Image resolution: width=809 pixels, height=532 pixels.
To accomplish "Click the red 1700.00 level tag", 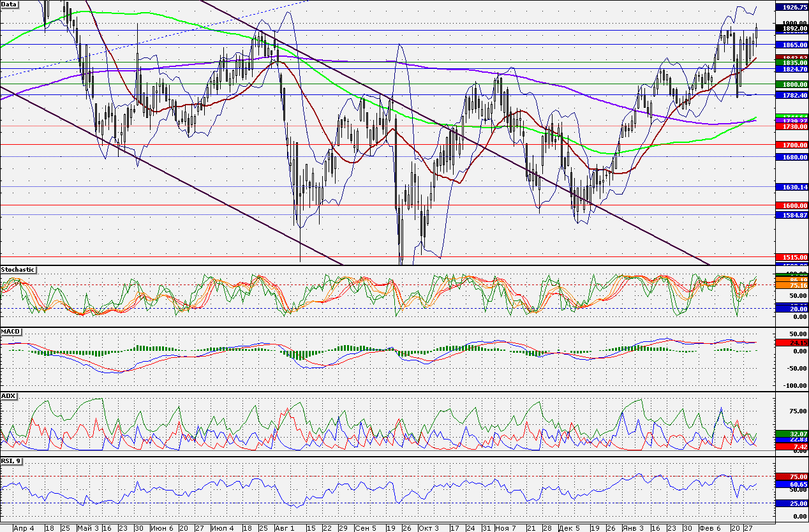I will tap(791, 145).
